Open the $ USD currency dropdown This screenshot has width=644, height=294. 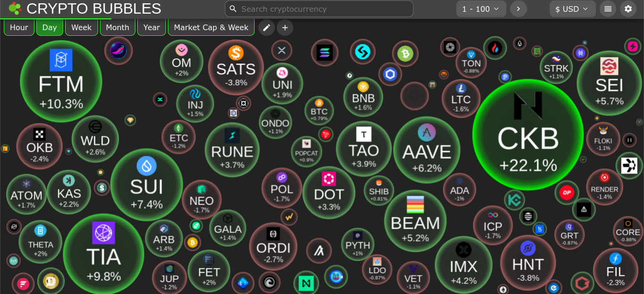[x=572, y=9]
